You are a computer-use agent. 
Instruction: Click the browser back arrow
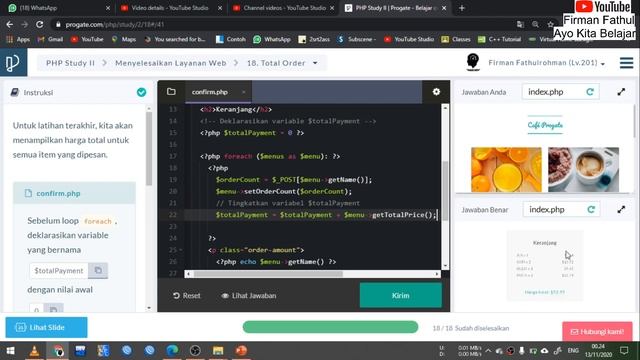tap(9, 24)
